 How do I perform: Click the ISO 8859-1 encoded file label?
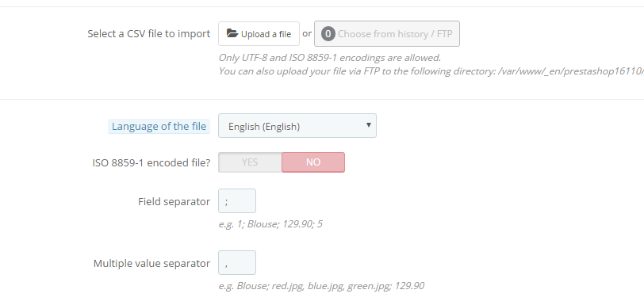click(x=151, y=163)
